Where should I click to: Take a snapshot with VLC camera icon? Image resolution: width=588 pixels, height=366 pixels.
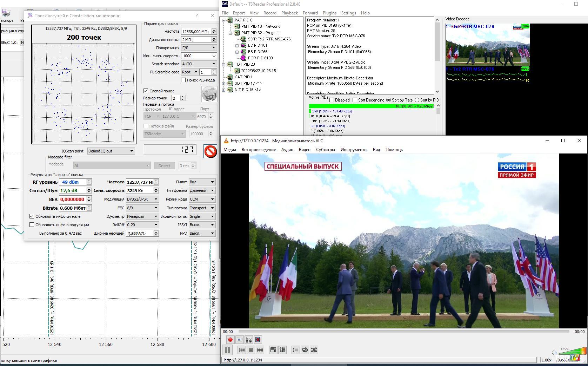pyautogui.click(x=240, y=340)
